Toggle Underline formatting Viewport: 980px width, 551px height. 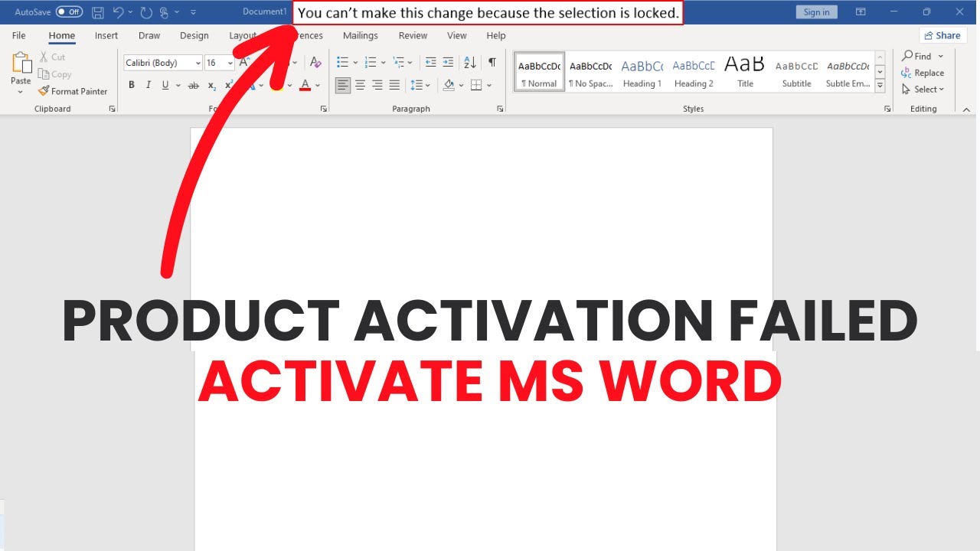[165, 85]
